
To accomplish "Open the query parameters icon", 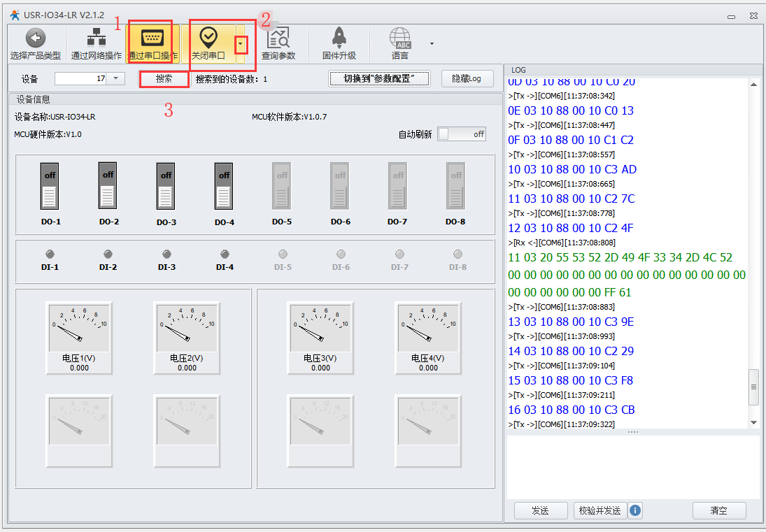I will point(278,38).
